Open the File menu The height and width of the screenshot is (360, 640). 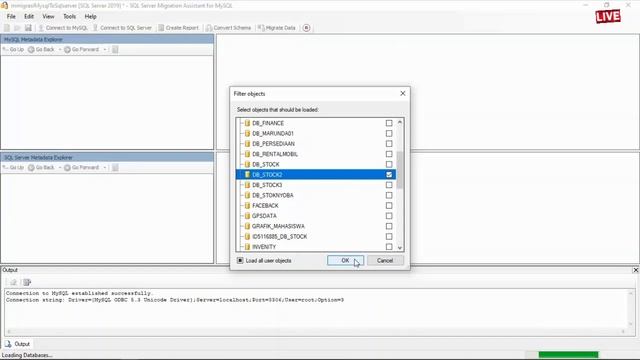[x=11, y=17]
